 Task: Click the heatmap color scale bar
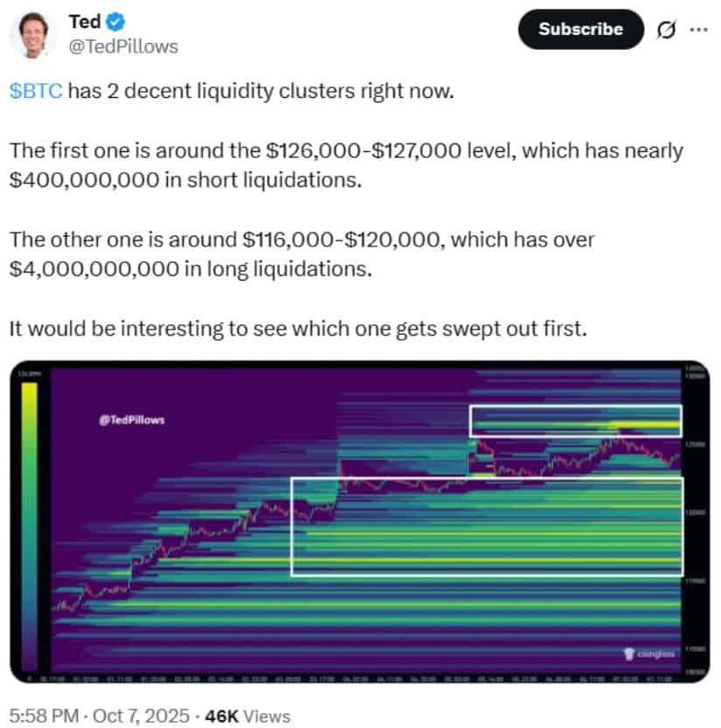(29, 524)
